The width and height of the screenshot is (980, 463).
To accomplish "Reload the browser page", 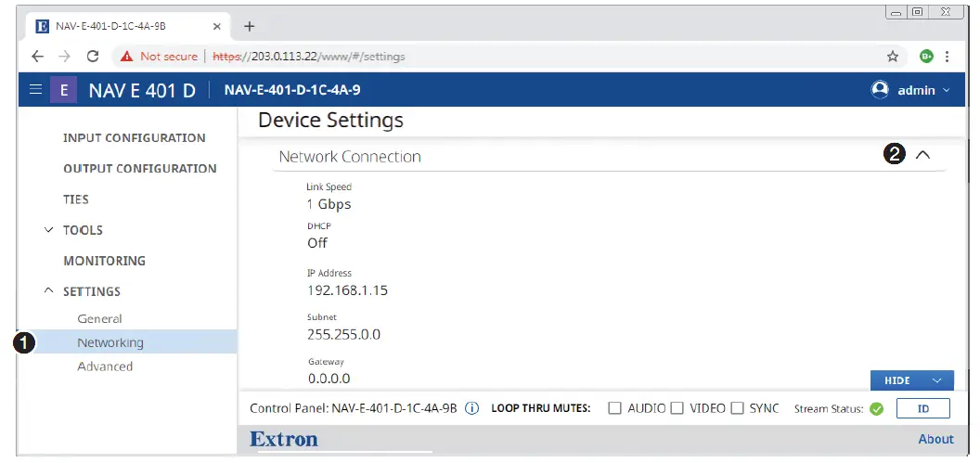I will (x=93, y=57).
